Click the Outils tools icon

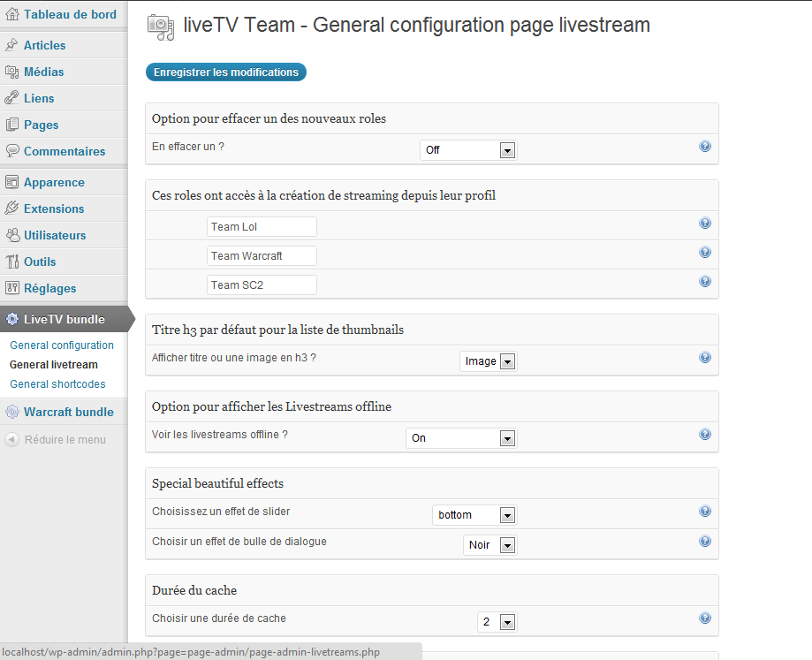pos(11,262)
